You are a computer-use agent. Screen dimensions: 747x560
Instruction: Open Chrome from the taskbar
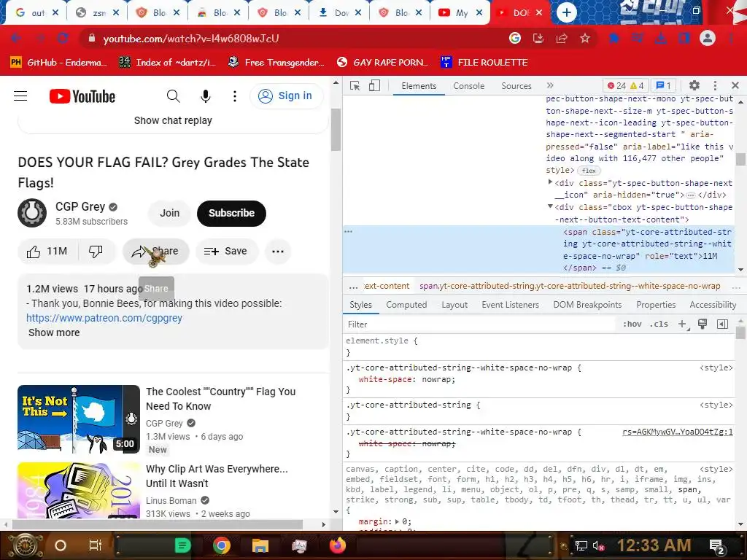click(222, 545)
